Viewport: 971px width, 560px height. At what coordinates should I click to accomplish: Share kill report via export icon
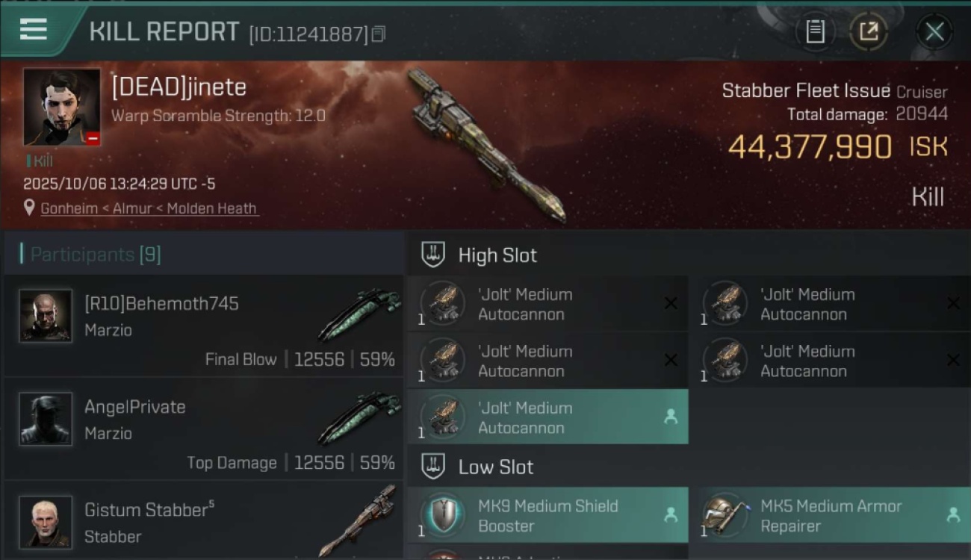(x=868, y=31)
